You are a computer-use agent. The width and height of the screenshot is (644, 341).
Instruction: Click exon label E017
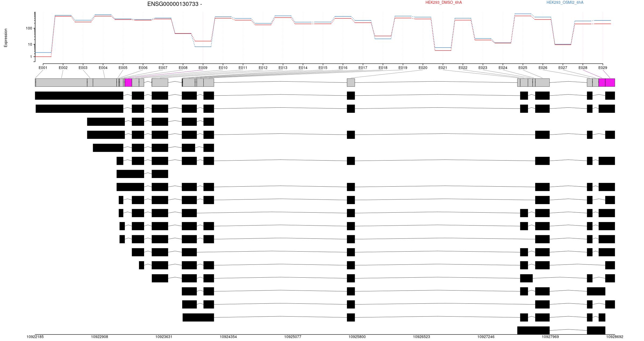pyautogui.click(x=363, y=68)
